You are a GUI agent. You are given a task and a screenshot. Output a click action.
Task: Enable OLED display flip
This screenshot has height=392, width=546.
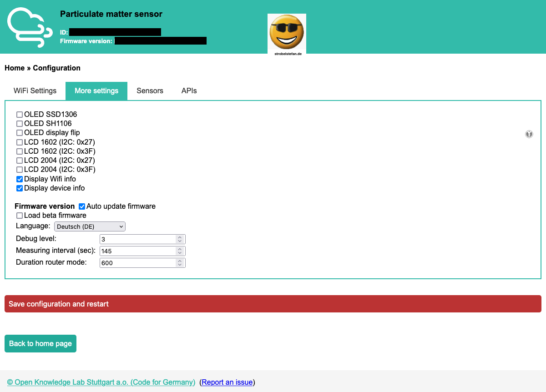[19, 132]
